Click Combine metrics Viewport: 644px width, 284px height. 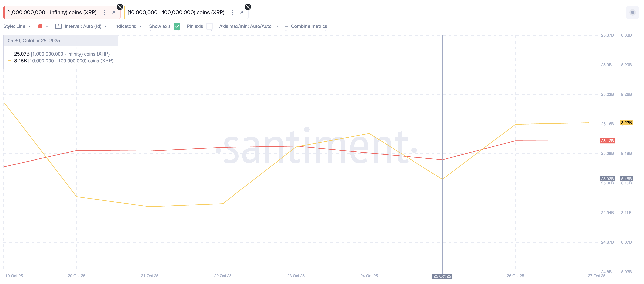(x=309, y=26)
